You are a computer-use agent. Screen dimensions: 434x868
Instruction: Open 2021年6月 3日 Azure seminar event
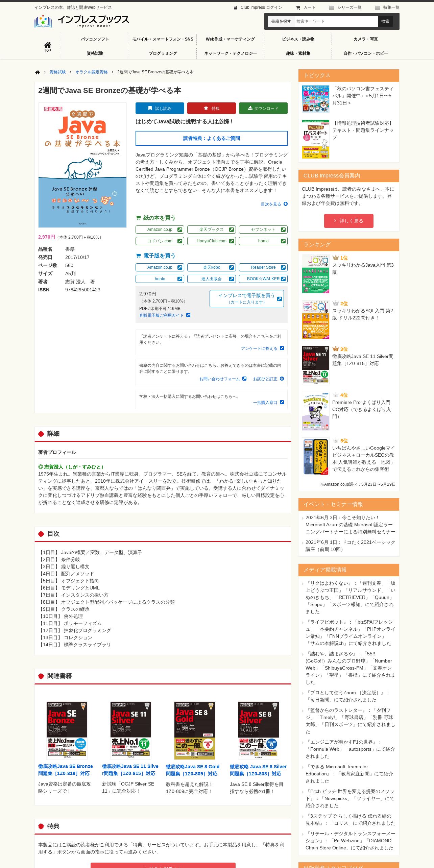(350, 525)
